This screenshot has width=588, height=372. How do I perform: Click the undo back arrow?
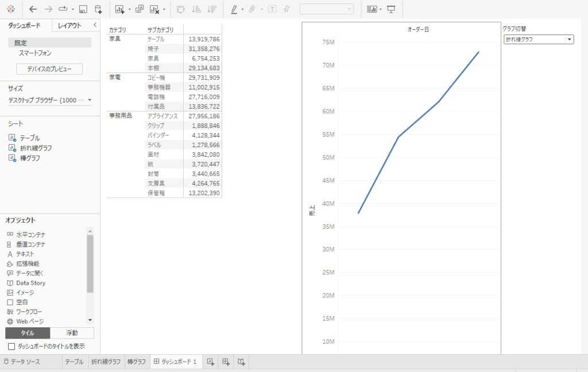pos(33,9)
